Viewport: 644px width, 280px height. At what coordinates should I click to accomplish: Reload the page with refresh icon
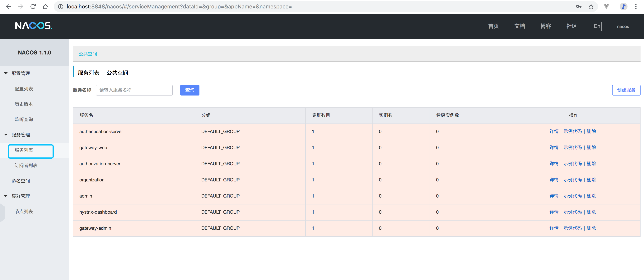coord(33,7)
